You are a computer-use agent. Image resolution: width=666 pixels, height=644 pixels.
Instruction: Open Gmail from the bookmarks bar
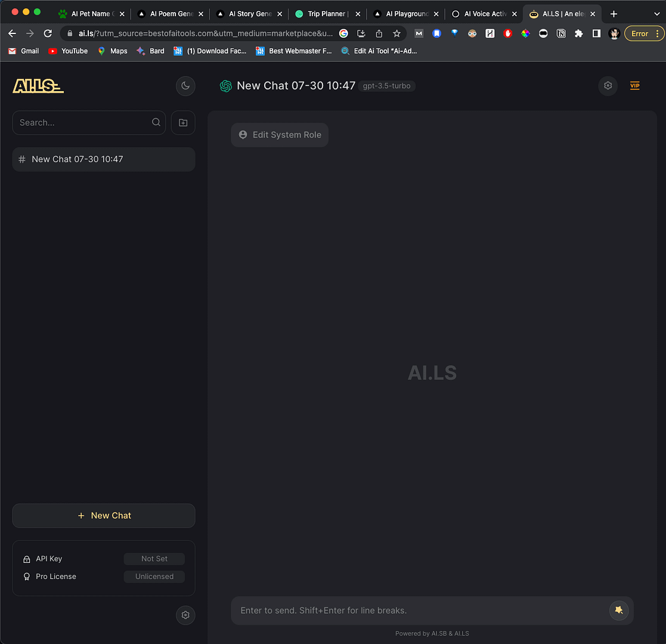point(23,51)
